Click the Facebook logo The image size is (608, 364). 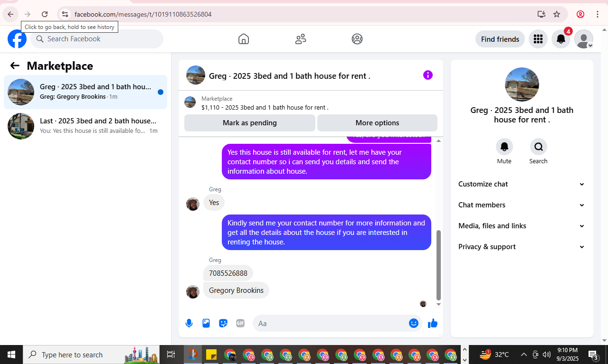click(17, 39)
